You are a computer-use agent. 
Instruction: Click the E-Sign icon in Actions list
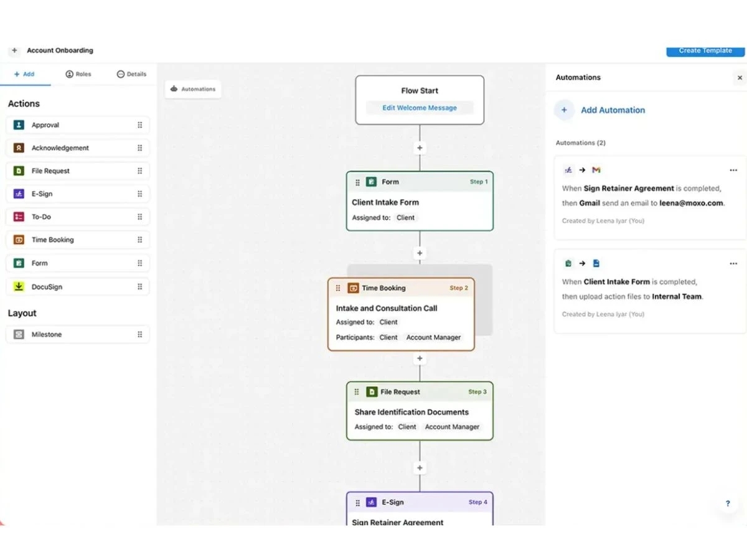coord(19,194)
